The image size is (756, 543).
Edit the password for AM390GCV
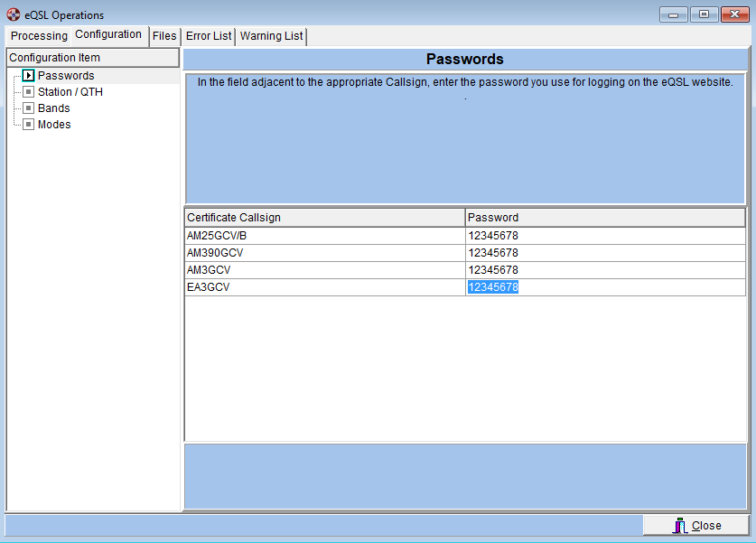(604, 253)
